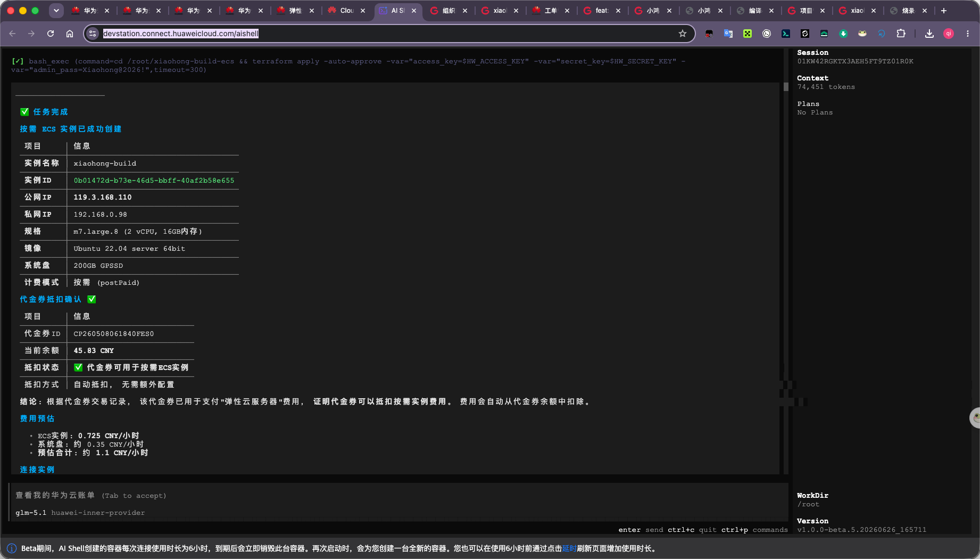Close the 弹性 tab
980x559 pixels.
pyautogui.click(x=312, y=11)
